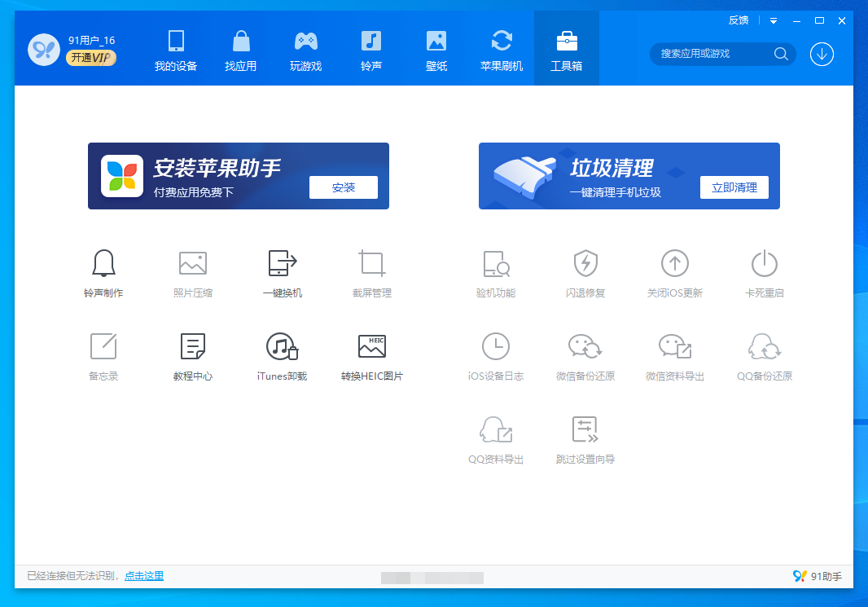Open the 截屏管理 screenshot manager
The image size is (868, 607).
[371, 264]
